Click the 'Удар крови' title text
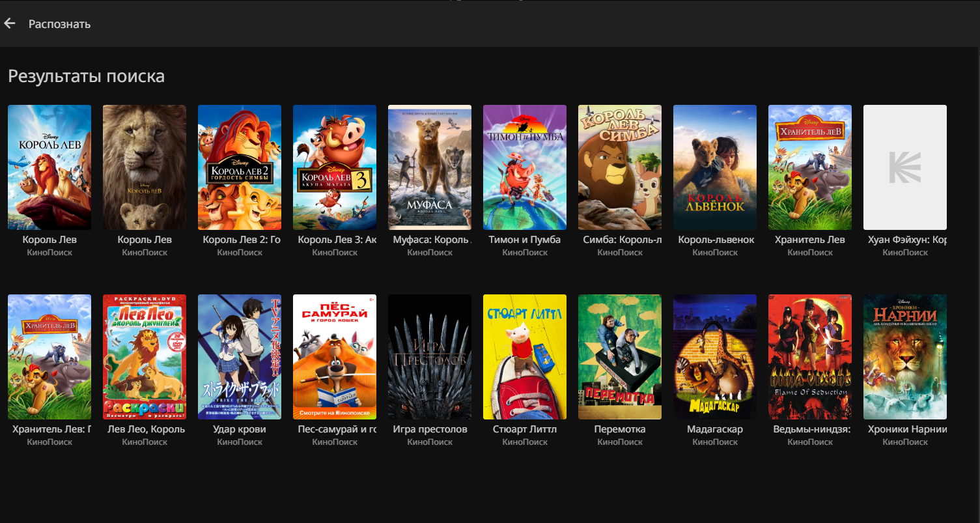This screenshot has width=980, height=523. coord(240,429)
